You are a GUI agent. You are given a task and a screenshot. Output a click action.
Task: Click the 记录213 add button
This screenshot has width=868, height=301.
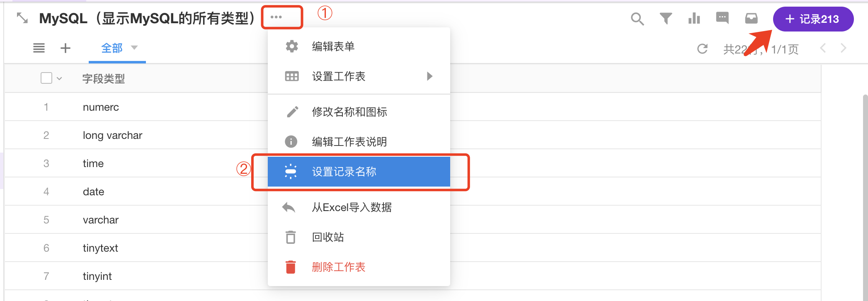click(x=813, y=19)
